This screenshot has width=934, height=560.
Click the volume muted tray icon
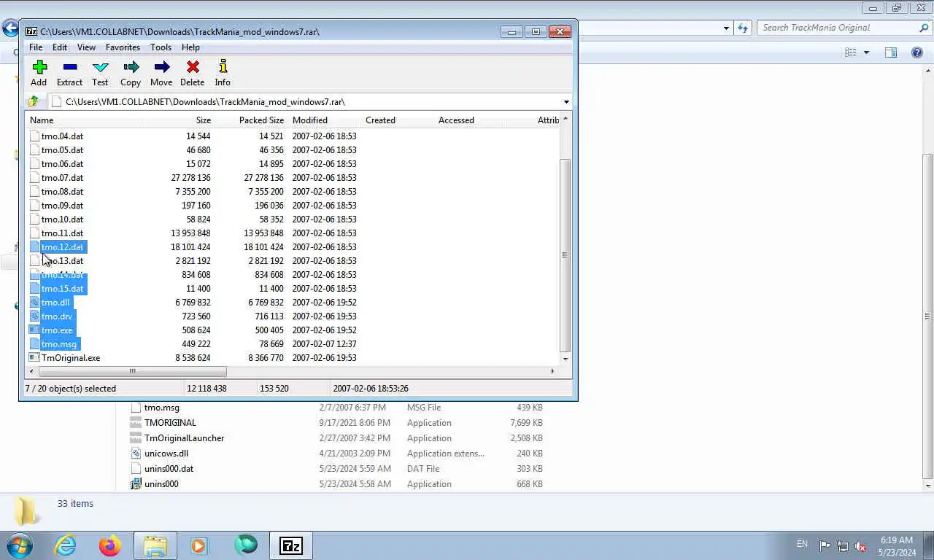861,546
